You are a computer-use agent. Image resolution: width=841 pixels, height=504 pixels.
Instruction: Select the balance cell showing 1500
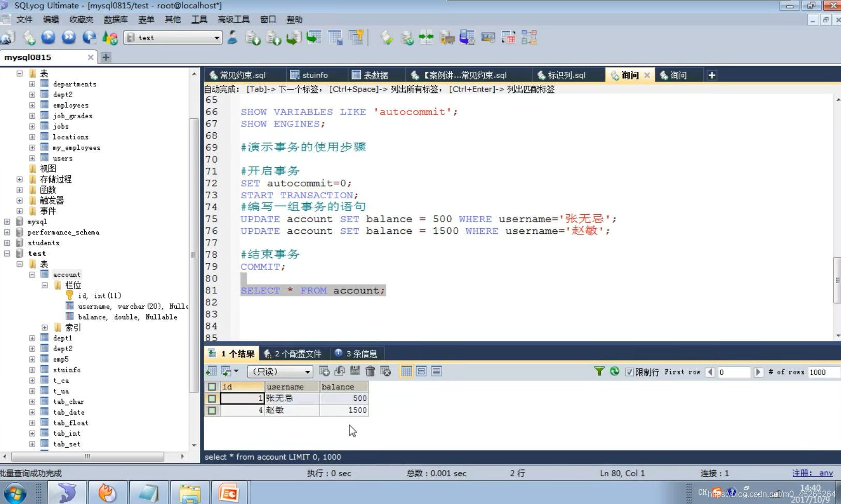coord(344,410)
